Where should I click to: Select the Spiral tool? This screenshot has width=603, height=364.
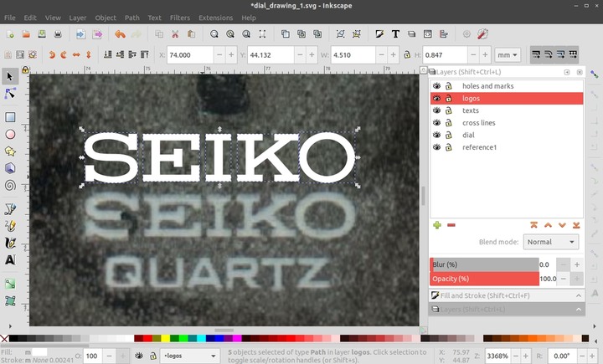click(10, 185)
